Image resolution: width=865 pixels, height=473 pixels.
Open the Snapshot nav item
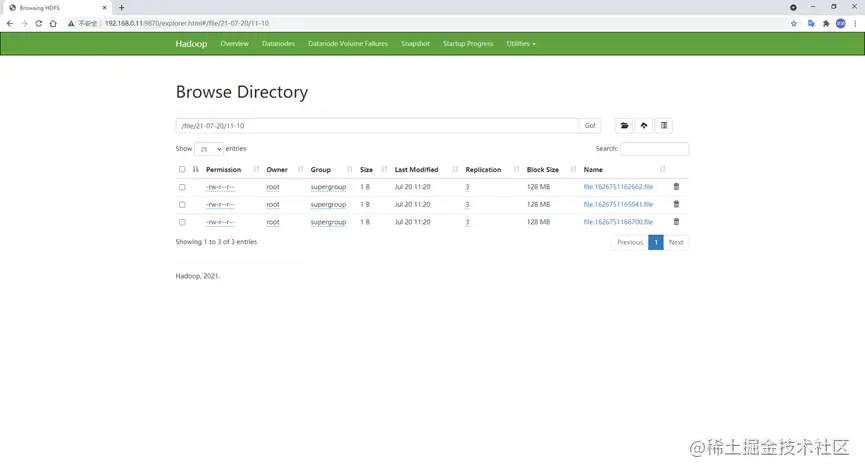(415, 44)
